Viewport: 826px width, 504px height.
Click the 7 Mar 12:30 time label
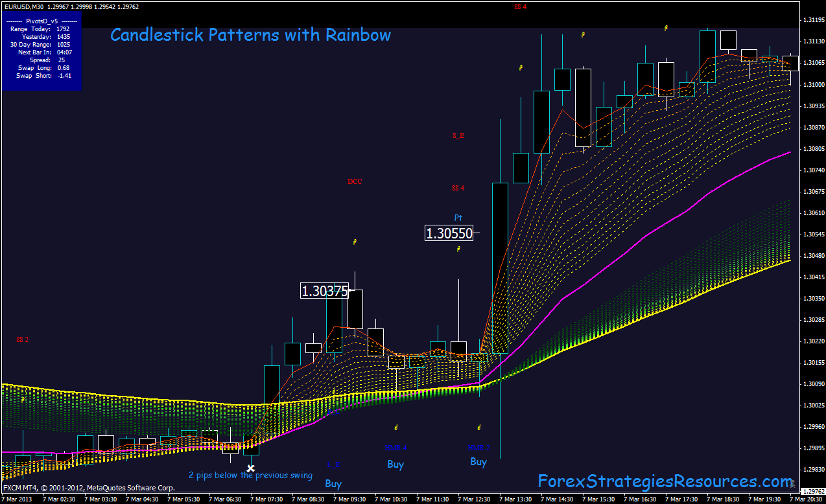point(474,499)
